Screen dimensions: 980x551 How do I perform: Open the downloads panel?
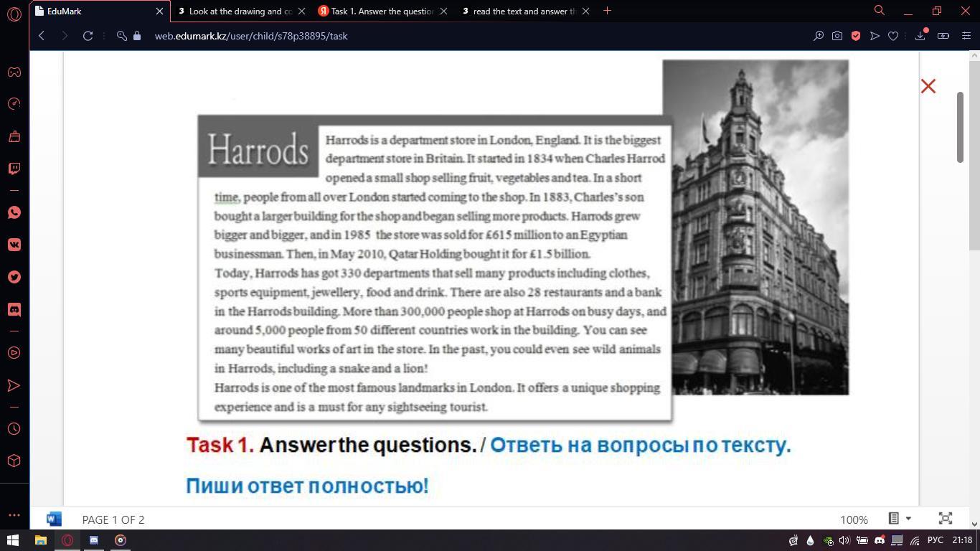(x=920, y=36)
